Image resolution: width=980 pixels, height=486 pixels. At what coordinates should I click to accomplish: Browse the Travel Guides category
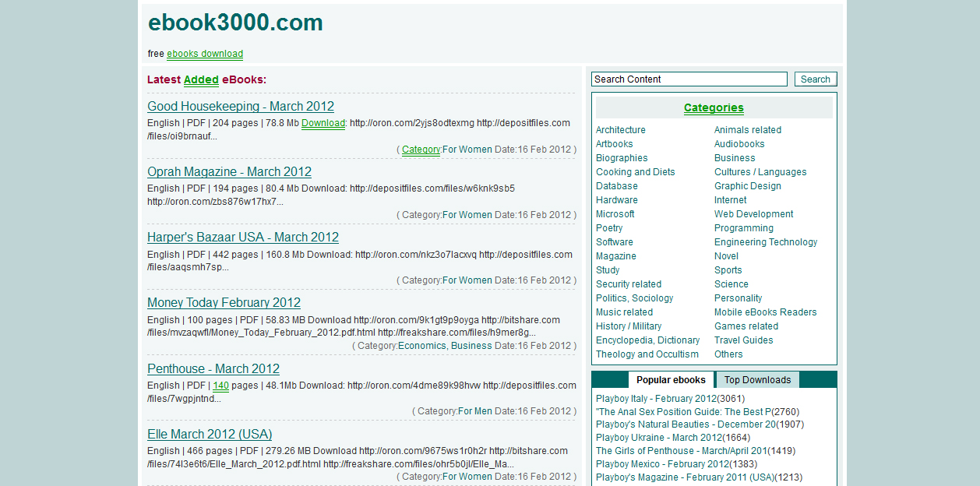pyautogui.click(x=742, y=340)
